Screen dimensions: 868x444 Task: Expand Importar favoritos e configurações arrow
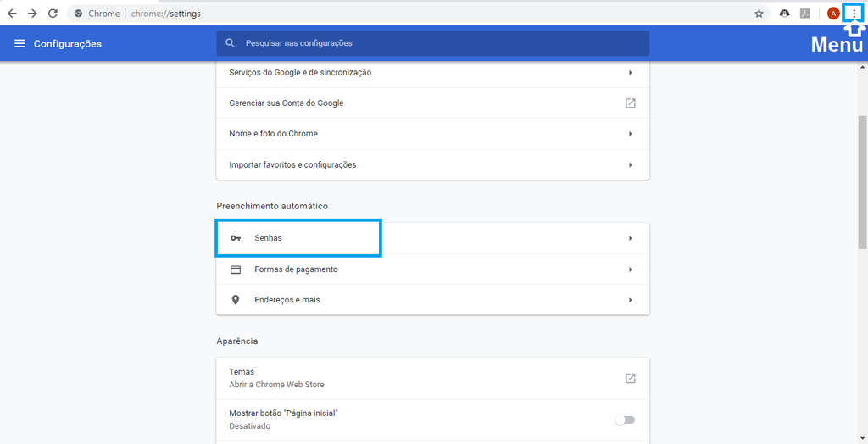(630, 165)
